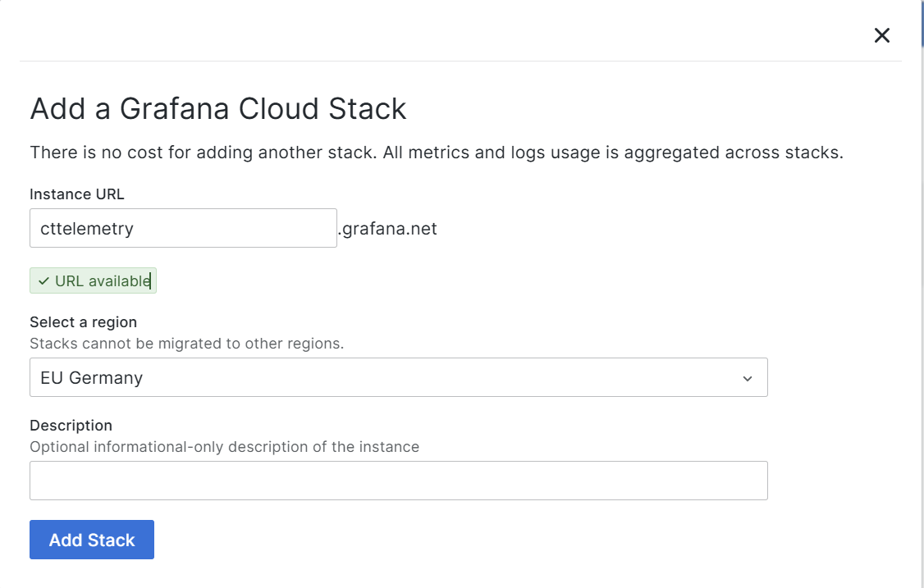Image resolution: width=924 pixels, height=588 pixels.
Task: Click the Description field label
Action: coord(71,426)
